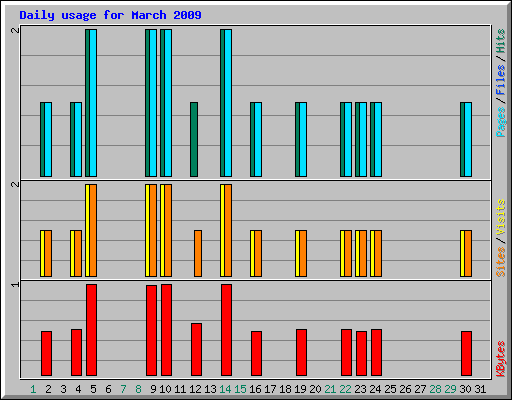Click the cyan pages bar for day 9
512x400 pixels.
click(153, 103)
